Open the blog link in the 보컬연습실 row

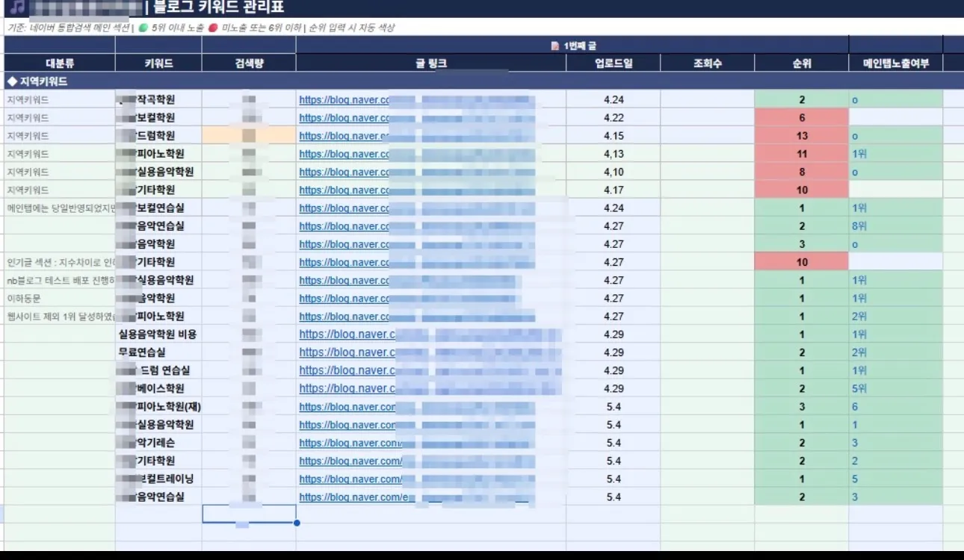(x=417, y=208)
